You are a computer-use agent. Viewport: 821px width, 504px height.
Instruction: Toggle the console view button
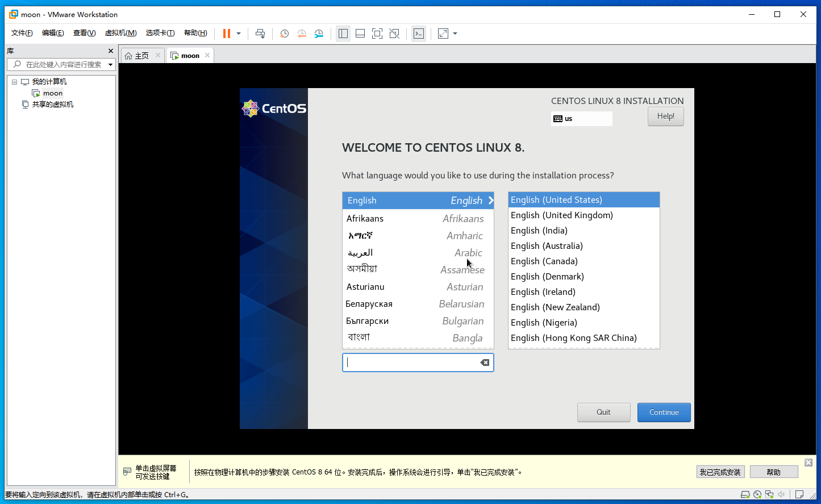click(x=419, y=34)
